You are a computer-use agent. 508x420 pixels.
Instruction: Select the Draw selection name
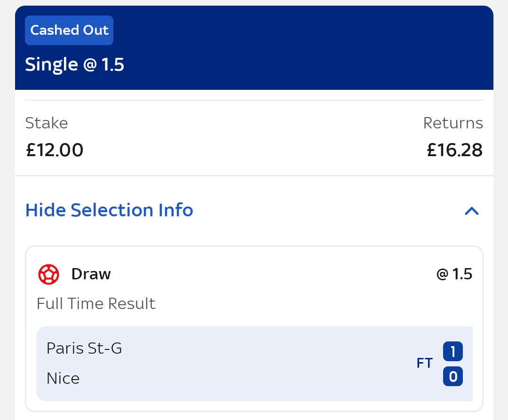(91, 274)
